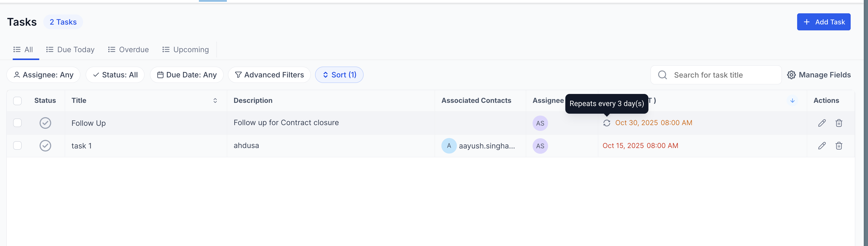The width and height of the screenshot is (868, 246).
Task: Switch to the Due Today tab
Action: pyautogui.click(x=70, y=50)
